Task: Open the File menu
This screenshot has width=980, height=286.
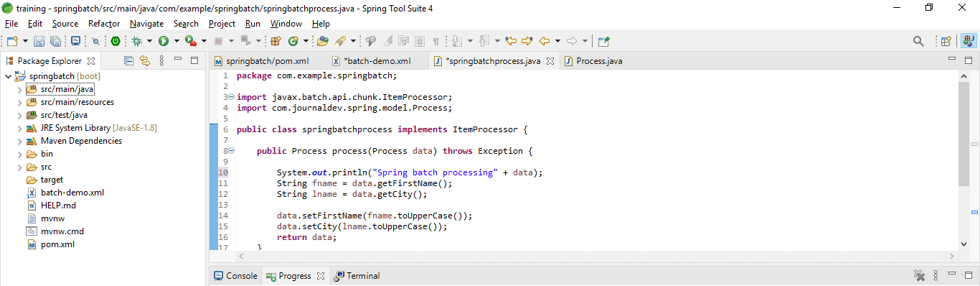Action: pos(11,24)
